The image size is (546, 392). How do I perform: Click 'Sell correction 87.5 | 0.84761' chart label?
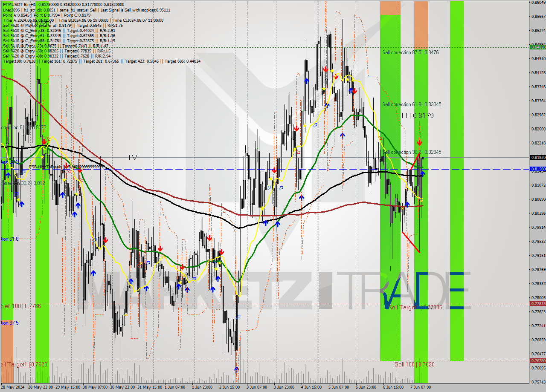[411, 52]
